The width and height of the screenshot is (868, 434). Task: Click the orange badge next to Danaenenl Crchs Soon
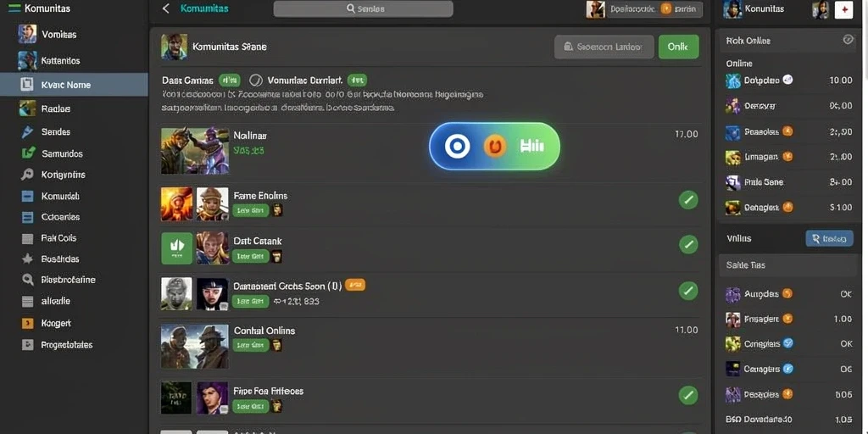coord(355,285)
